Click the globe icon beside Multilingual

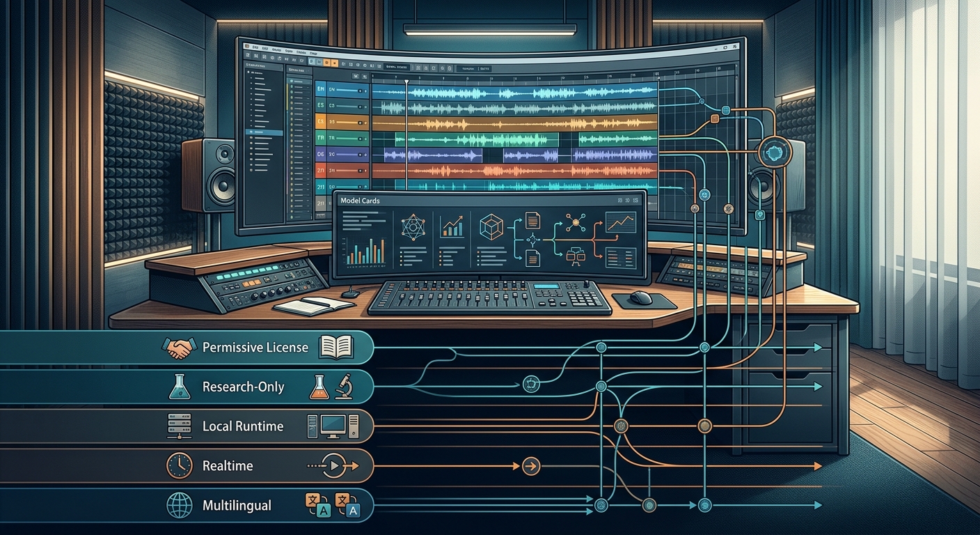click(180, 505)
